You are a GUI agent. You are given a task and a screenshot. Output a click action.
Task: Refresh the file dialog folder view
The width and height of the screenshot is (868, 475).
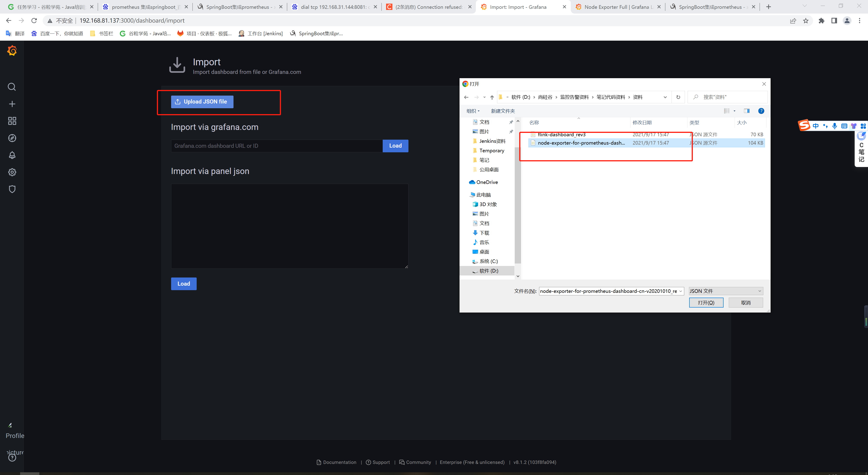pyautogui.click(x=678, y=97)
